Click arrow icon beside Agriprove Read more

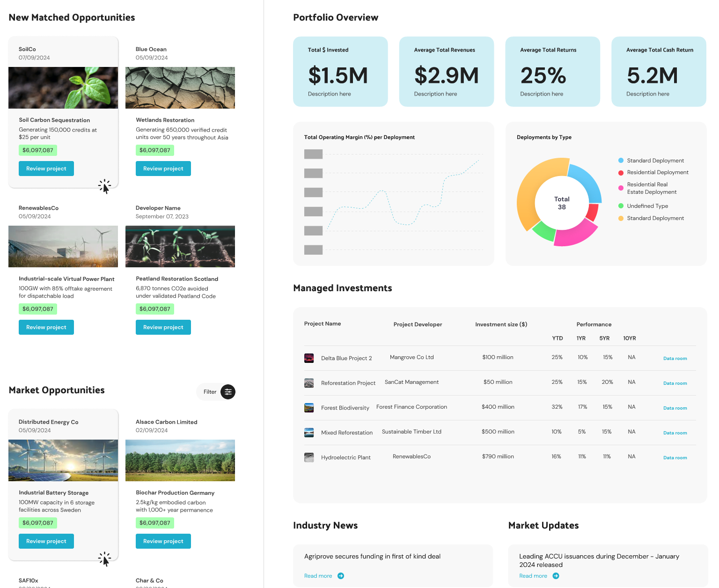point(341,576)
